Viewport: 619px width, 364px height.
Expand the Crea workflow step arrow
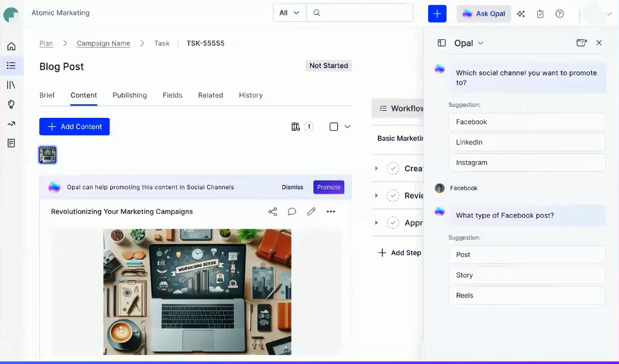point(376,168)
